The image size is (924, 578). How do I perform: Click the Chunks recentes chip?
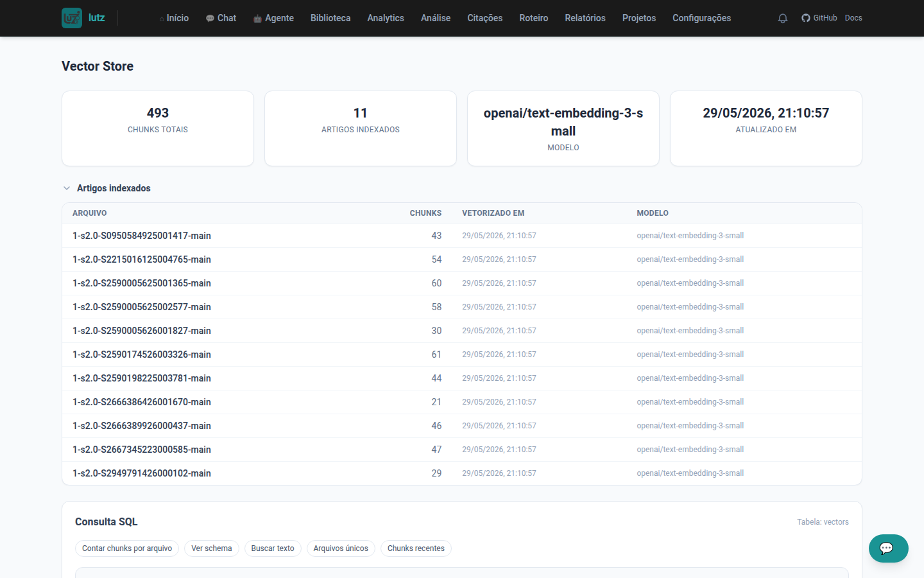click(416, 548)
